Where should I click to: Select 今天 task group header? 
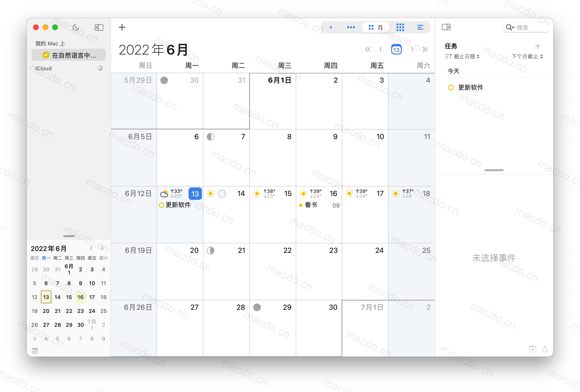(x=453, y=71)
